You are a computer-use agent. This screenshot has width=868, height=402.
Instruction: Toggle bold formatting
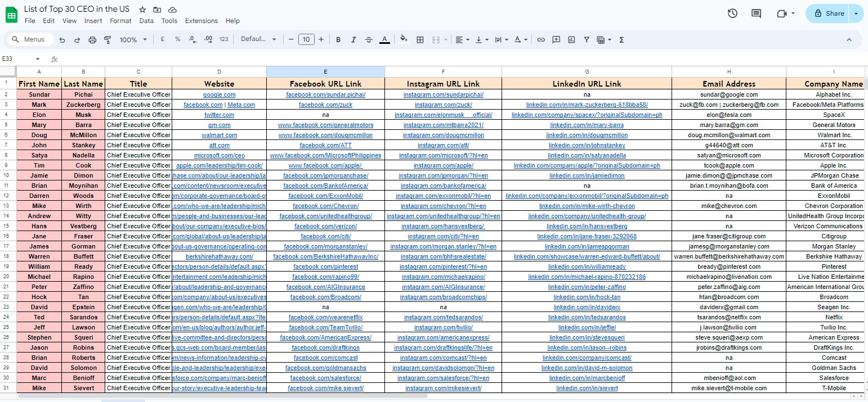338,39
